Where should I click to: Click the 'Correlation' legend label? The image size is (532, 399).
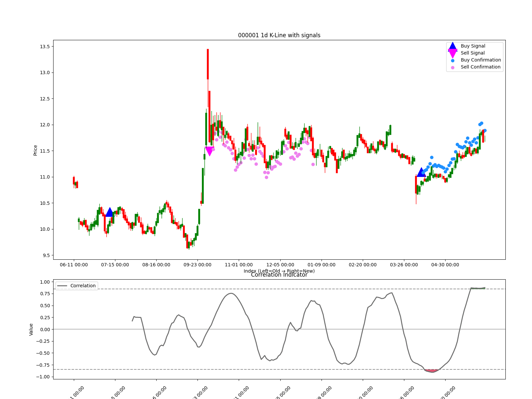click(83, 286)
